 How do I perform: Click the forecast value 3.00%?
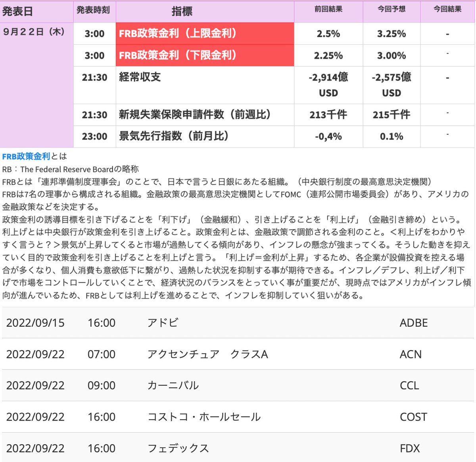click(392, 56)
